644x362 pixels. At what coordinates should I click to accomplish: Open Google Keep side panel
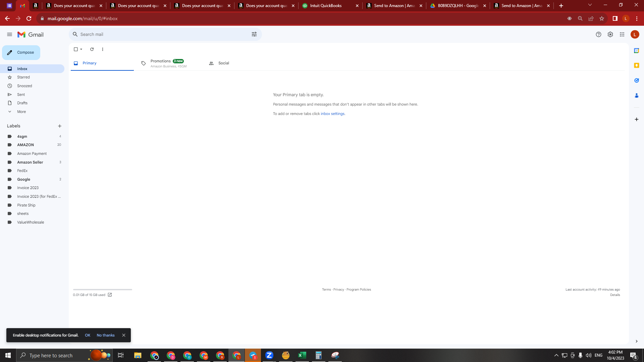(x=636, y=65)
